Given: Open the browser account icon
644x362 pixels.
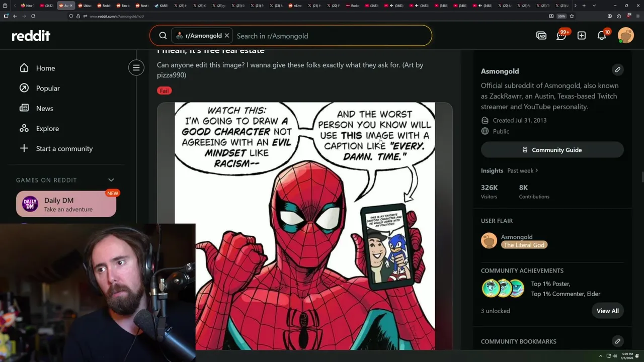Looking at the screenshot, I should 610,16.
